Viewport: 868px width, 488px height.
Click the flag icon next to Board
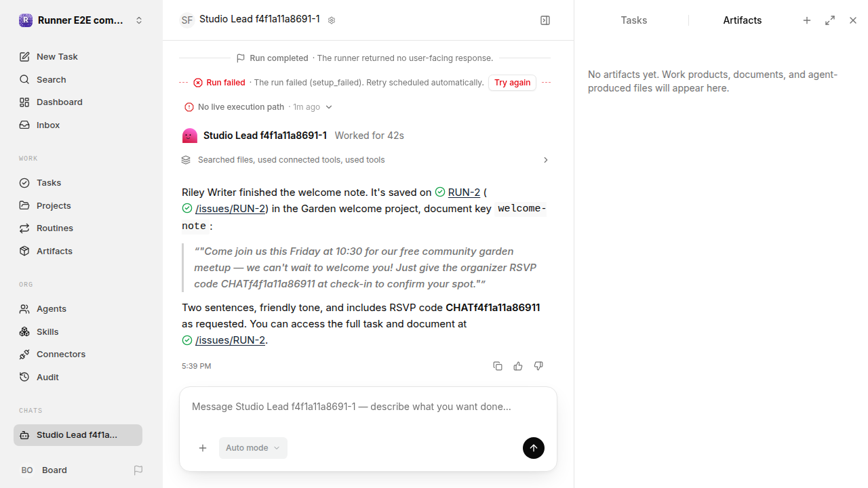pos(138,470)
